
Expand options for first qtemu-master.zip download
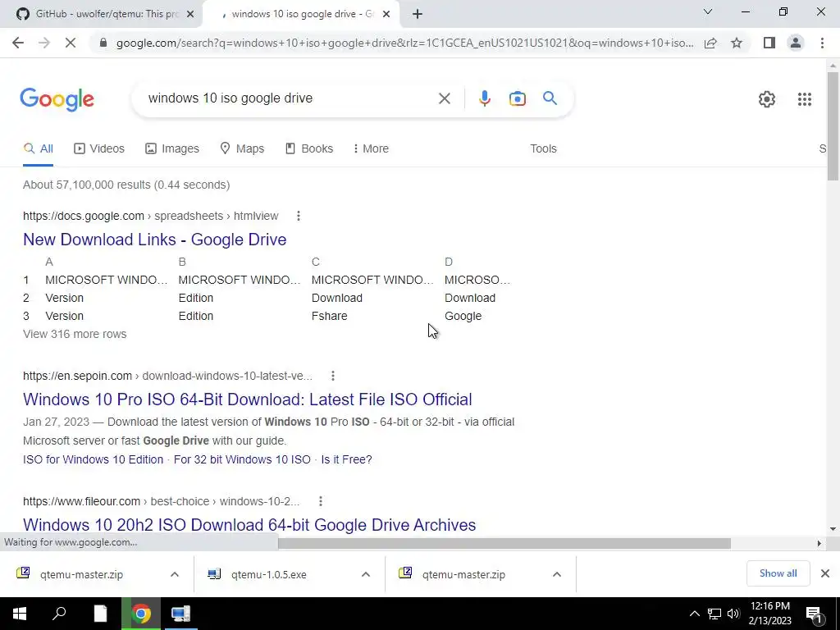coord(175,574)
